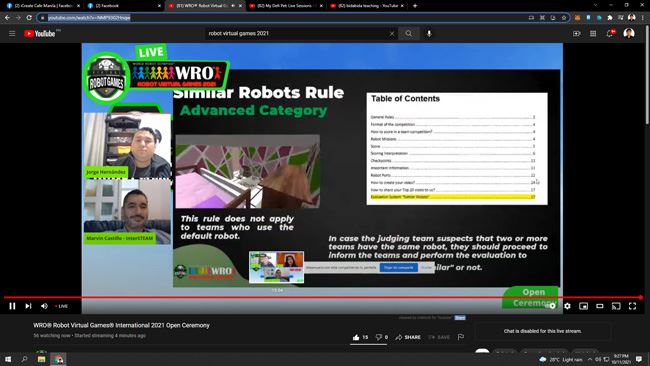Switch to My Deft Pet Live Sessions tab
The image size is (650, 366).
click(285, 6)
